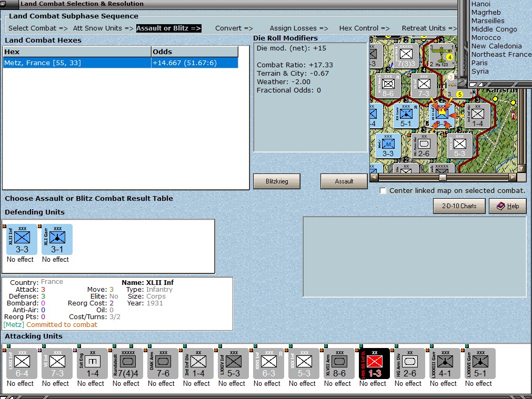Open the 2-D-10 Charts
The height and width of the screenshot is (399, 532).
point(459,206)
